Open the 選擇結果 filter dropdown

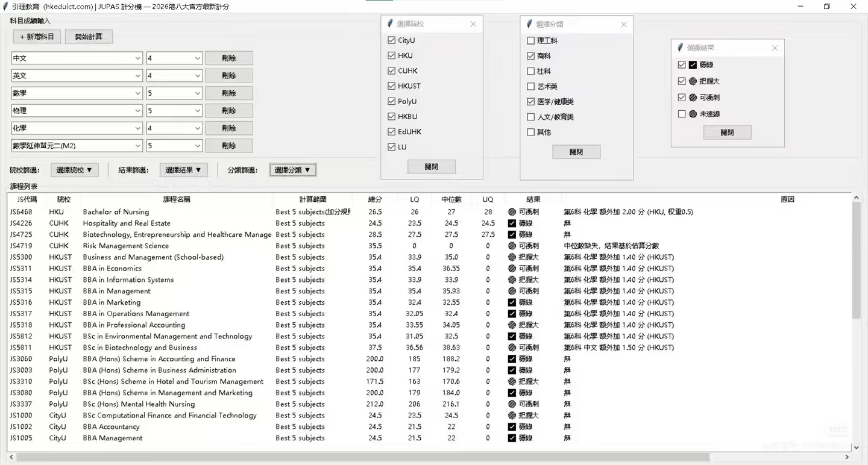[x=183, y=170]
